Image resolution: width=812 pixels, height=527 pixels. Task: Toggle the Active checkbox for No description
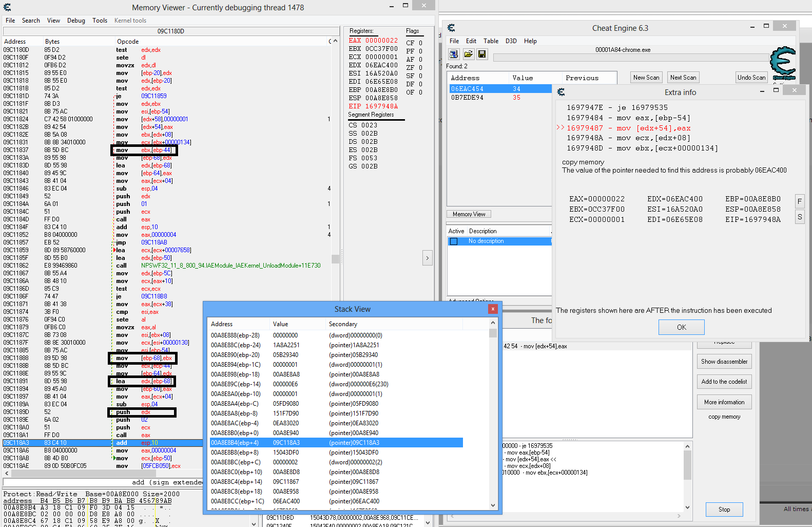tap(453, 241)
